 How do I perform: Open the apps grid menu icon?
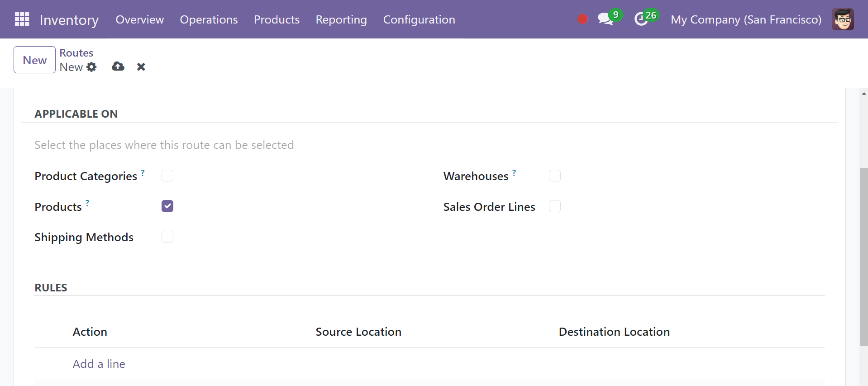[x=22, y=19]
